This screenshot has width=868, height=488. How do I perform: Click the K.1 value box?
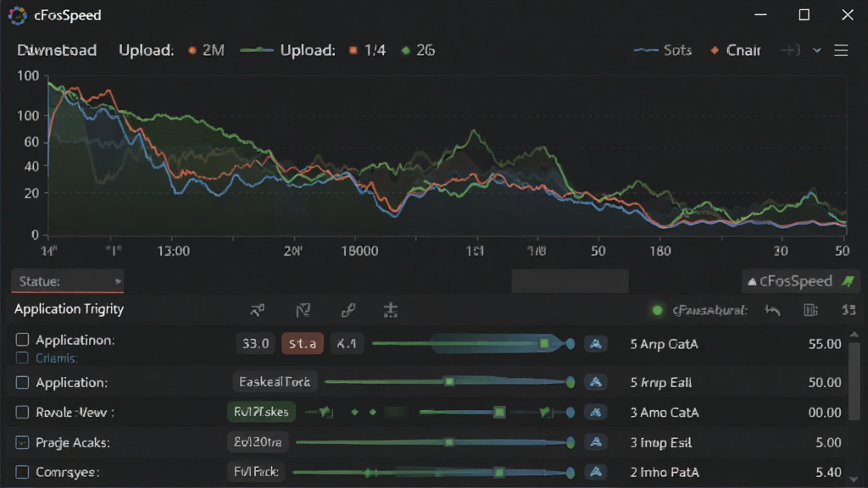(347, 344)
